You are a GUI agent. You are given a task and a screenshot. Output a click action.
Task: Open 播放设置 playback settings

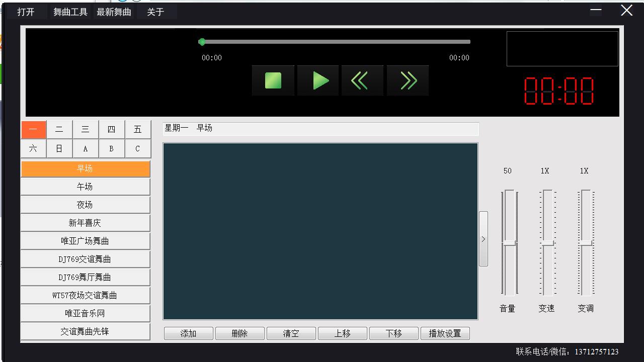445,333
